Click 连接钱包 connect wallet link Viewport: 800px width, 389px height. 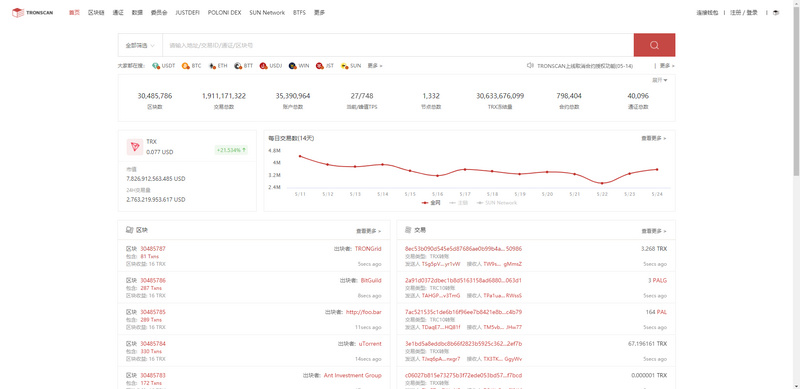pos(707,13)
